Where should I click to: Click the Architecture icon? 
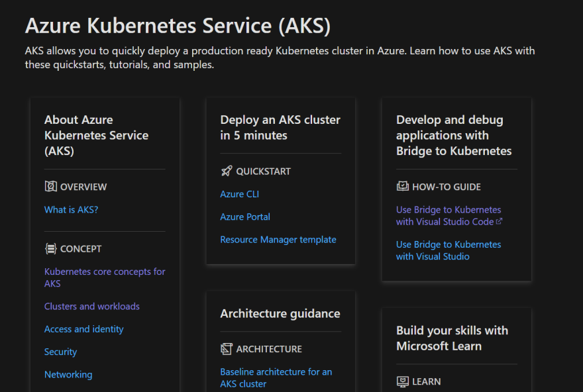pyautogui.click(x=227, y=349)
